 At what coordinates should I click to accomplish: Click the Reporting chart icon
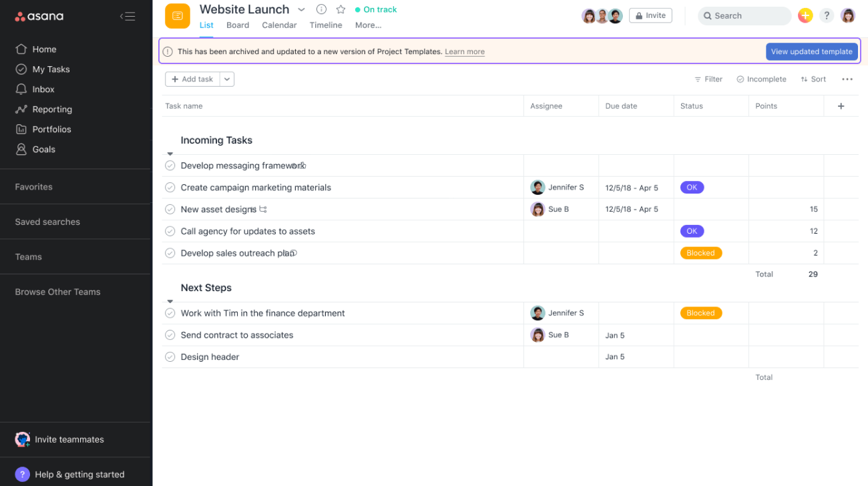pyautogui.click(x=21, y=109)
